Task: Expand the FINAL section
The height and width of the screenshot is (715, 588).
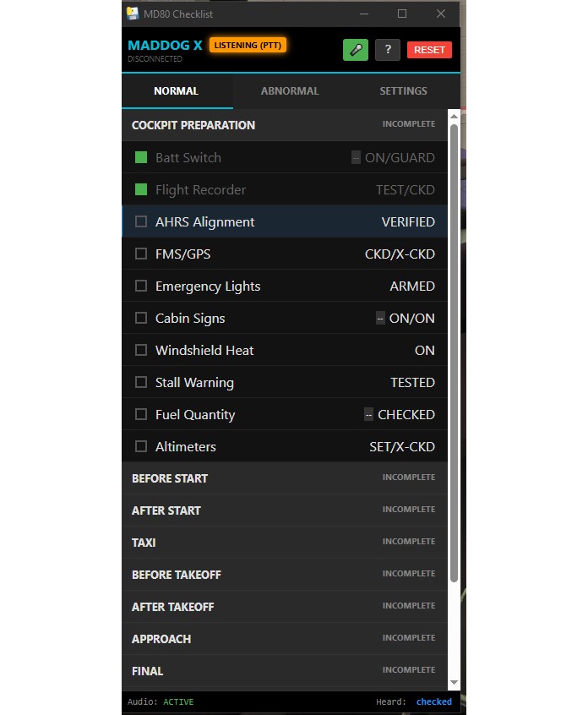Action: (285, 671)
